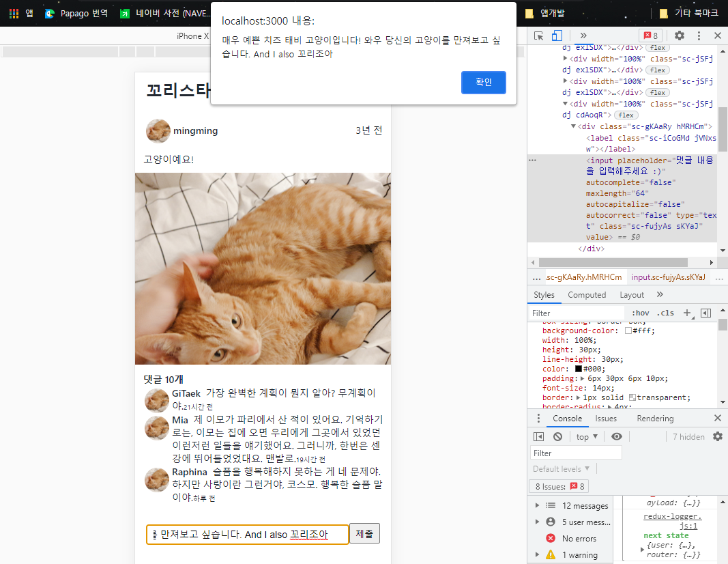Click the #fff background color swatch

628,330
